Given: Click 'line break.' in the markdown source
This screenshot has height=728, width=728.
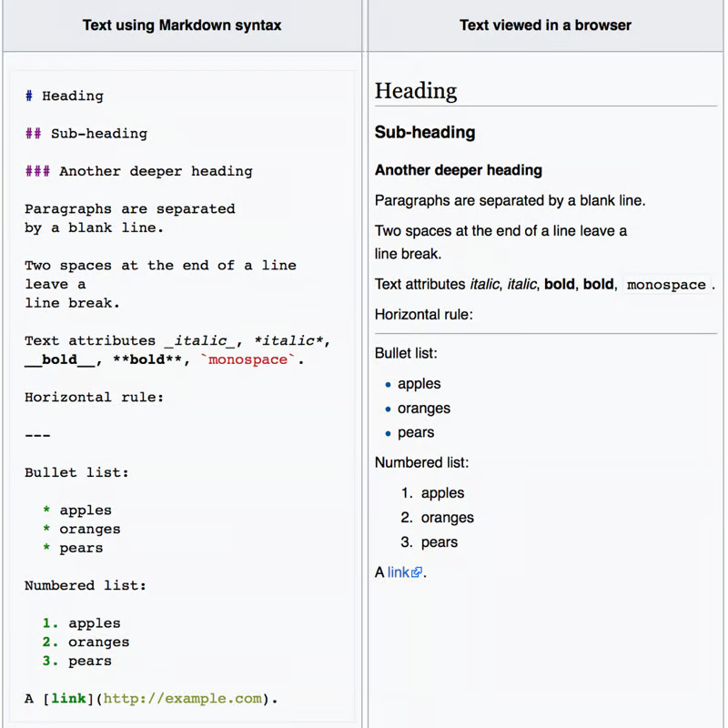Looking at the screenshot, I should tap(73, 303).
